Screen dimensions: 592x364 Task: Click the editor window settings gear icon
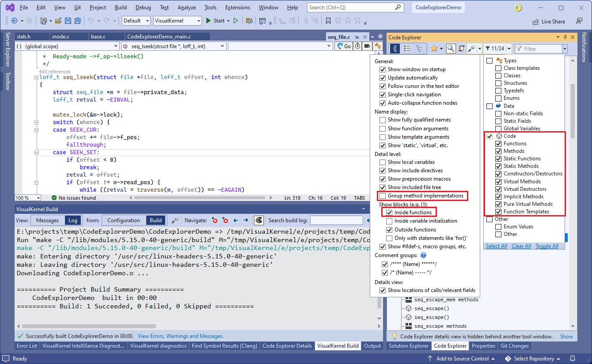(380, 37)
